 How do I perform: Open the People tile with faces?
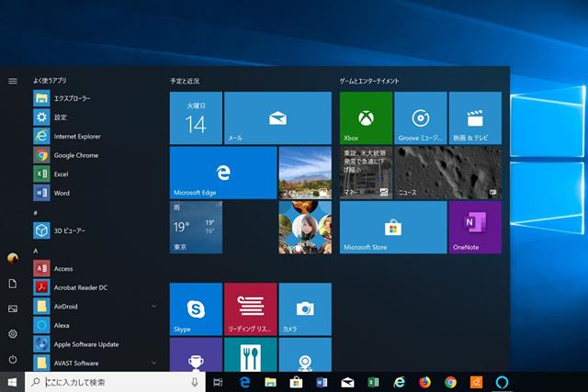pyautogui.click(x=305, y=228)
